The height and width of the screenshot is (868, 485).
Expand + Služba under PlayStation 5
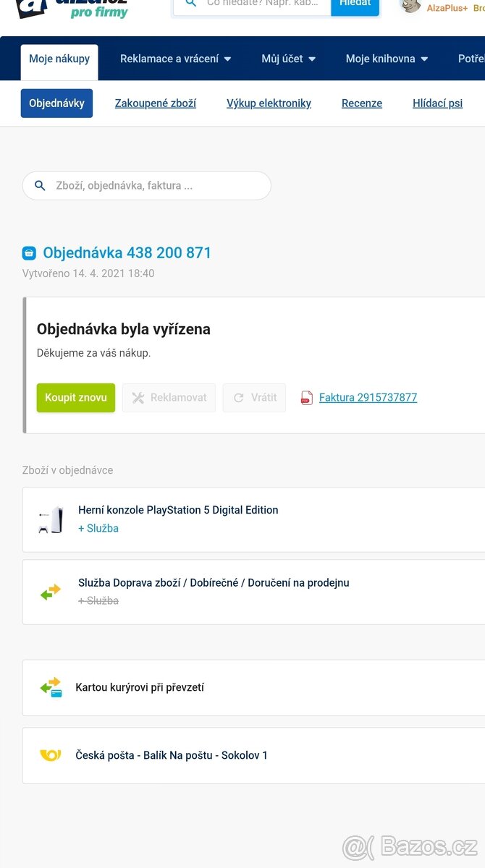coord(98,529)
